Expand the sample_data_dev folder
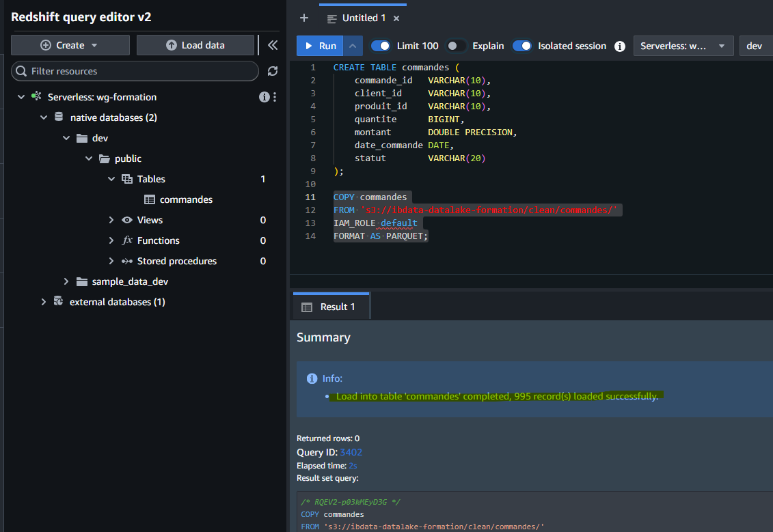The height and width of the screenshot is (532, 773). (66, 281)
